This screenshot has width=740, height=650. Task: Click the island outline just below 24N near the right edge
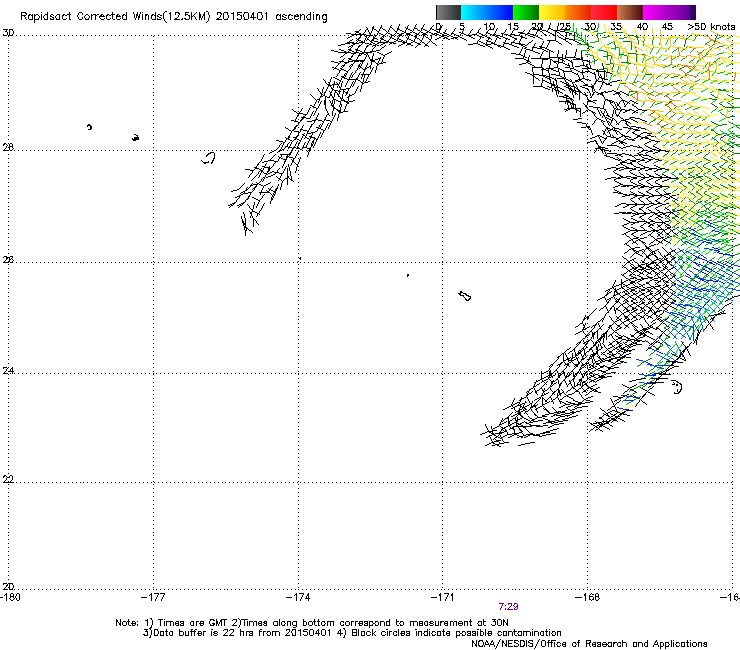pos(677,387)
